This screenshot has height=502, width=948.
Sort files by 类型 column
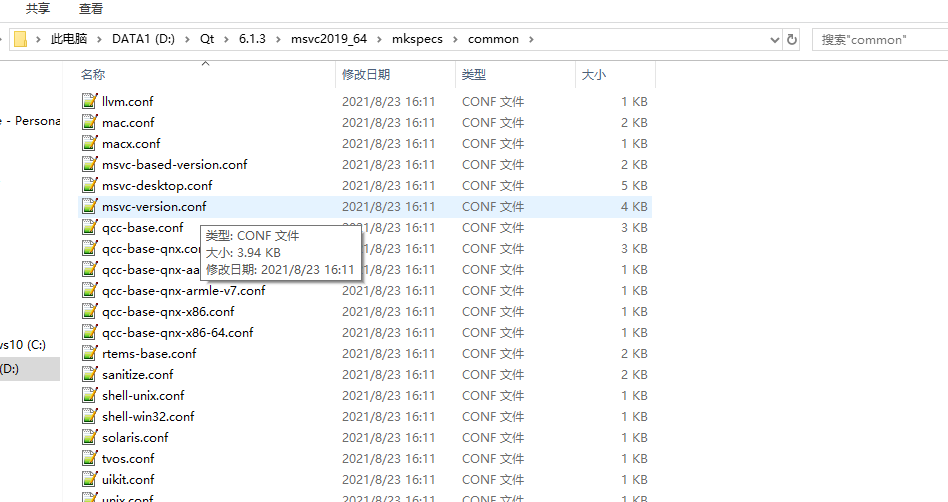pos(473,74)
